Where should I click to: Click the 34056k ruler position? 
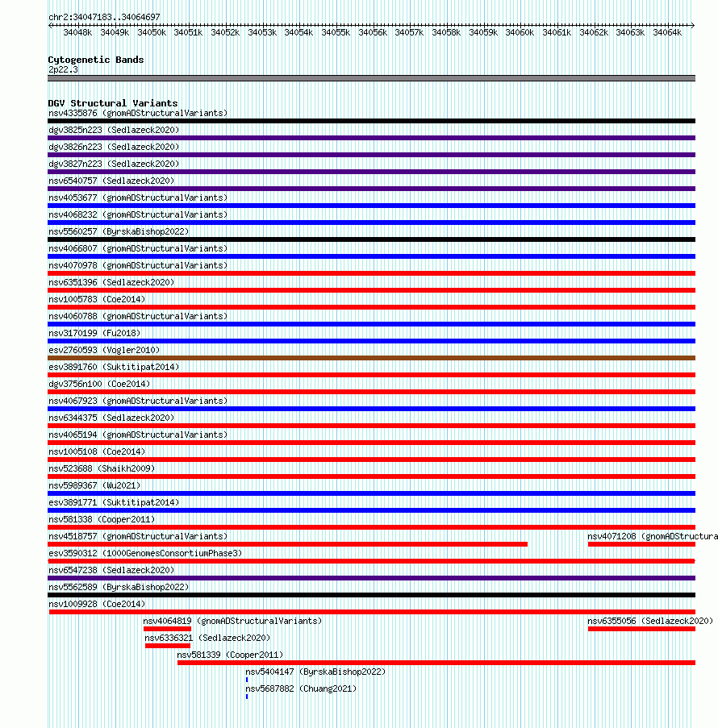[x=373, y=32]
